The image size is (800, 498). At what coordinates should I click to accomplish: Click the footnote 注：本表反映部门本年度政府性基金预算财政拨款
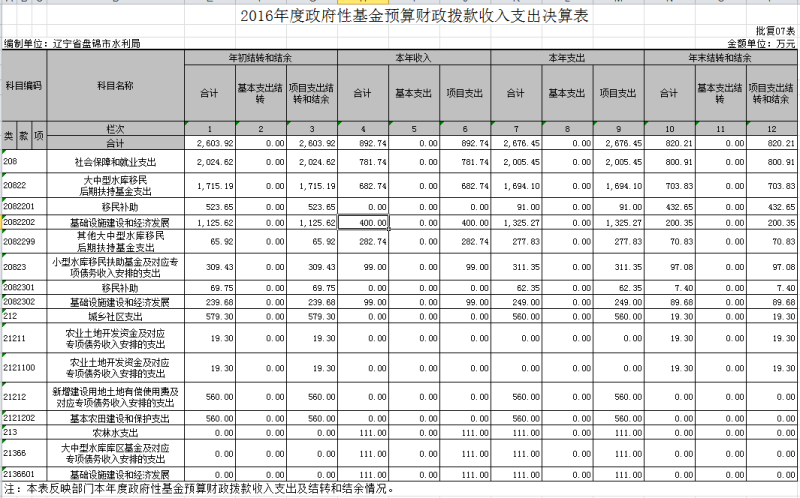(199, 489)
